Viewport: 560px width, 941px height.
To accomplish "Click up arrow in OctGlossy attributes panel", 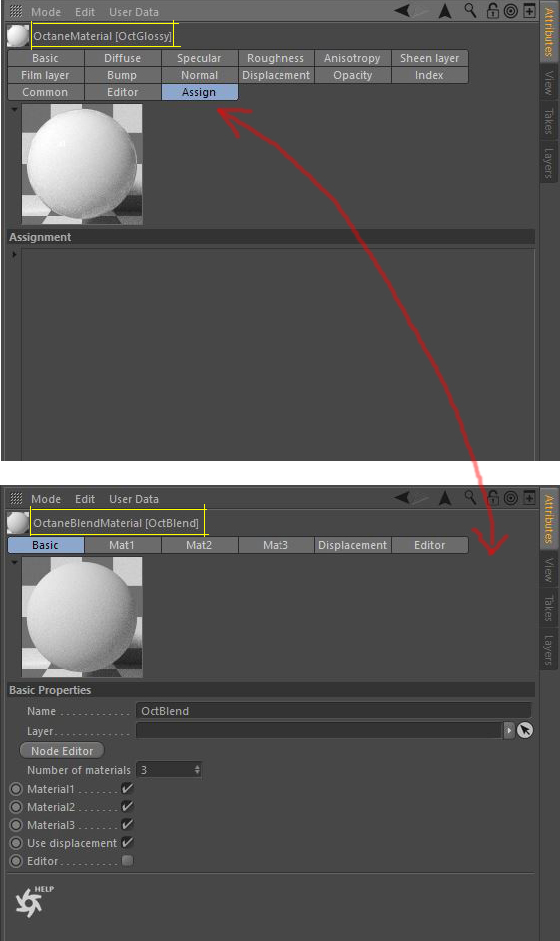I will 445,11.
